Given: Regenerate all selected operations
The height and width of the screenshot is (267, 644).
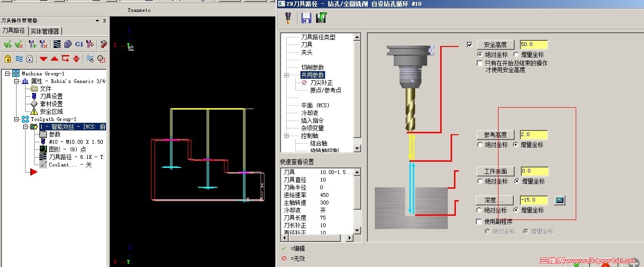Looking at the screenshot, I should click(32, 44).
